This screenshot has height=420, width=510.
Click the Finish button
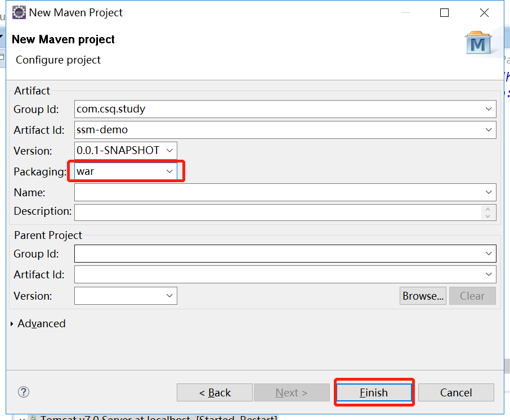tap(374, 392)
